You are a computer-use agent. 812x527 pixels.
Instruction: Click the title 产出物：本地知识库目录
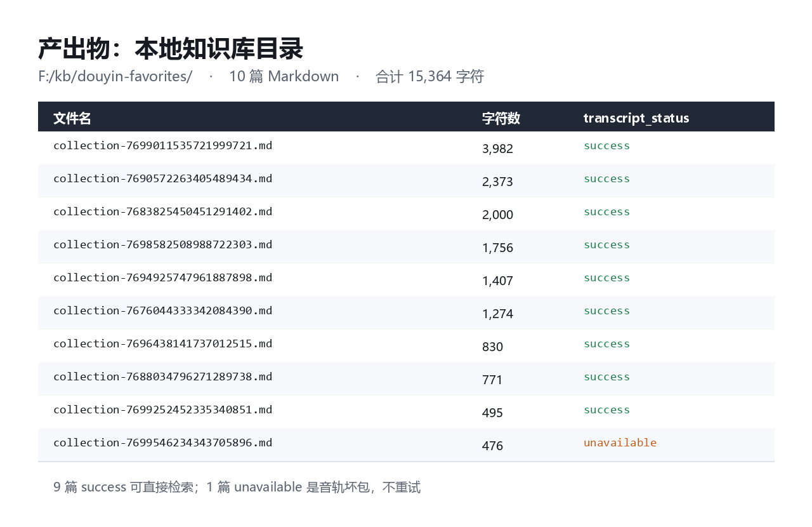click(171, 49)
